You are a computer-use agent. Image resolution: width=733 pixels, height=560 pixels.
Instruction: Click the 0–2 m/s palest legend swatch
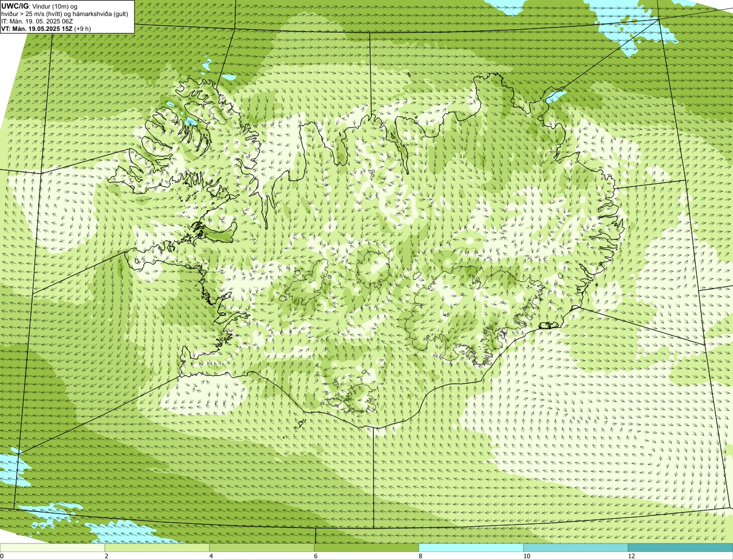coord(53,547)
